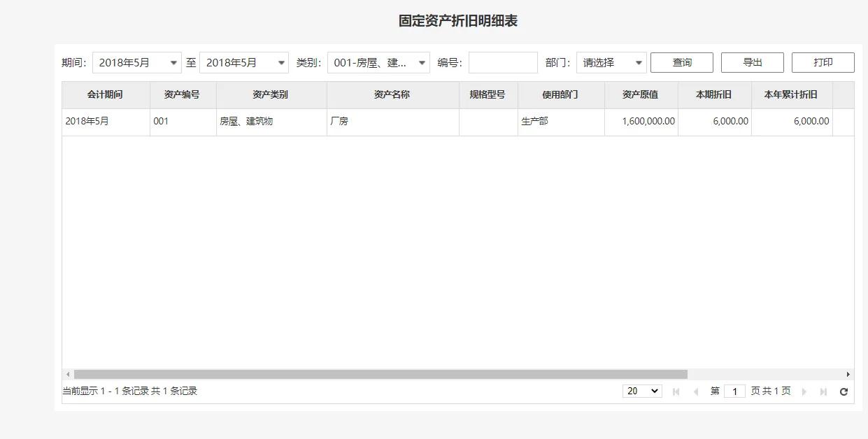This screenshot has height=439, width=868.
Task: Click the 会计期间 column header
Action: tap(105, 94)
